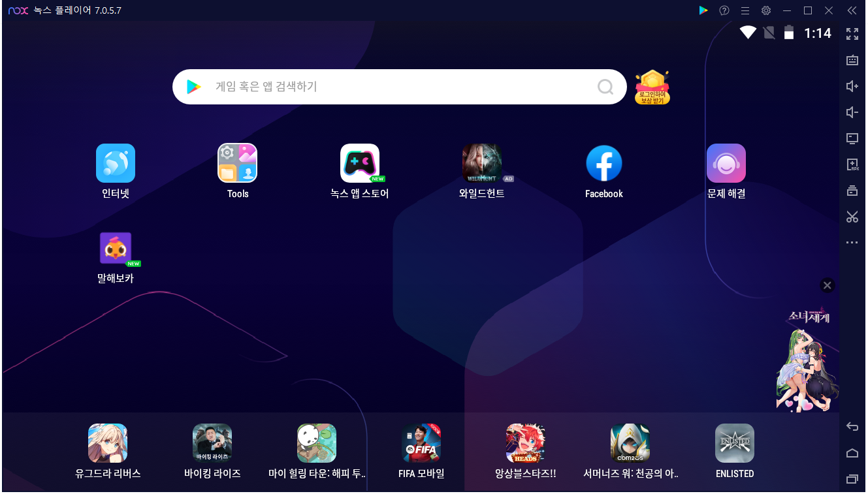
Task: Install APK file via sidebar icon
Action: click(852, 164)
